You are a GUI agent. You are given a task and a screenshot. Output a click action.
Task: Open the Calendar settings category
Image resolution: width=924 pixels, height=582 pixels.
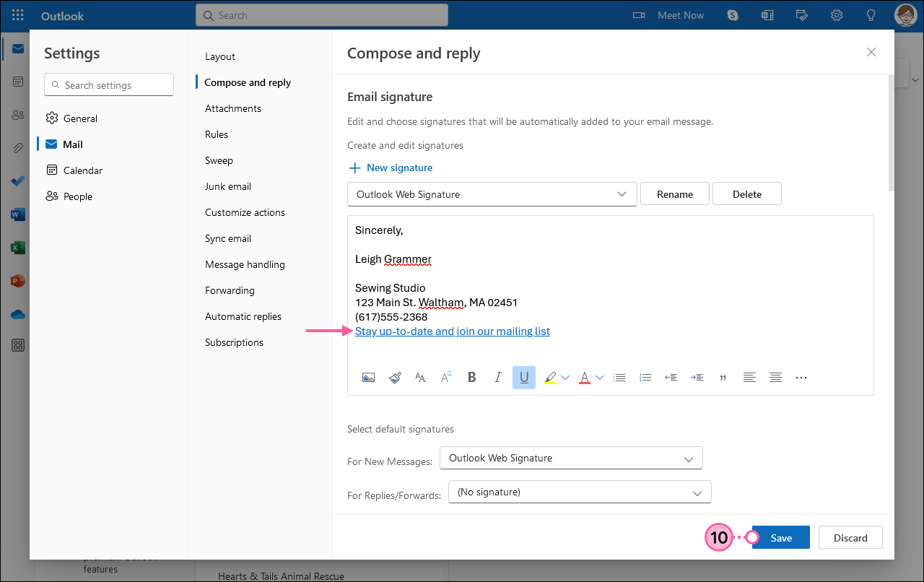(74, 170)
